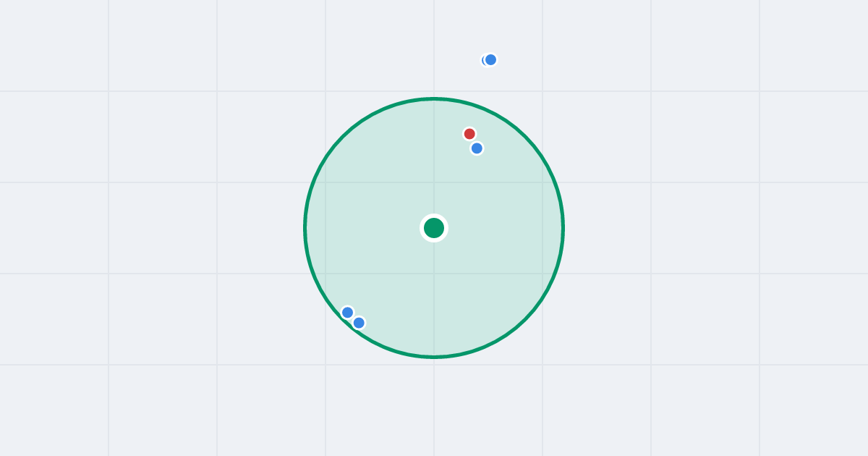Click the grid intersection in the circle's upper-left quadrant
Screen dimensions: 868x456
[x=325, y=182]
